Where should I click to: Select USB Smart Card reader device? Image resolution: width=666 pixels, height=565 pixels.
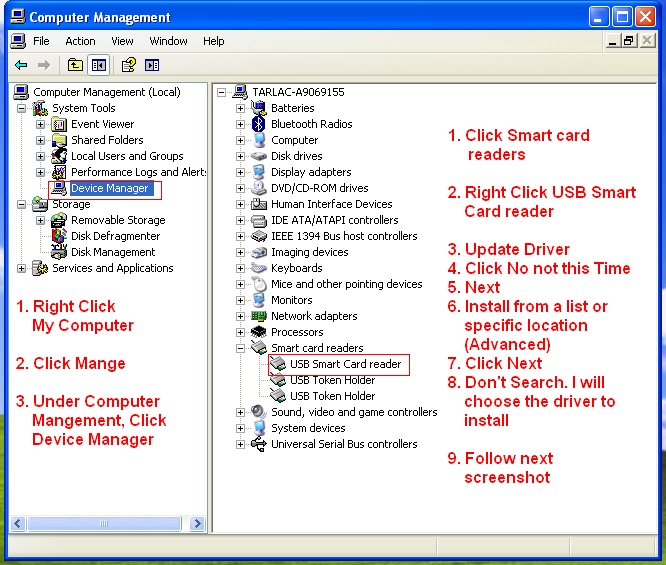(x=345, y=364)
